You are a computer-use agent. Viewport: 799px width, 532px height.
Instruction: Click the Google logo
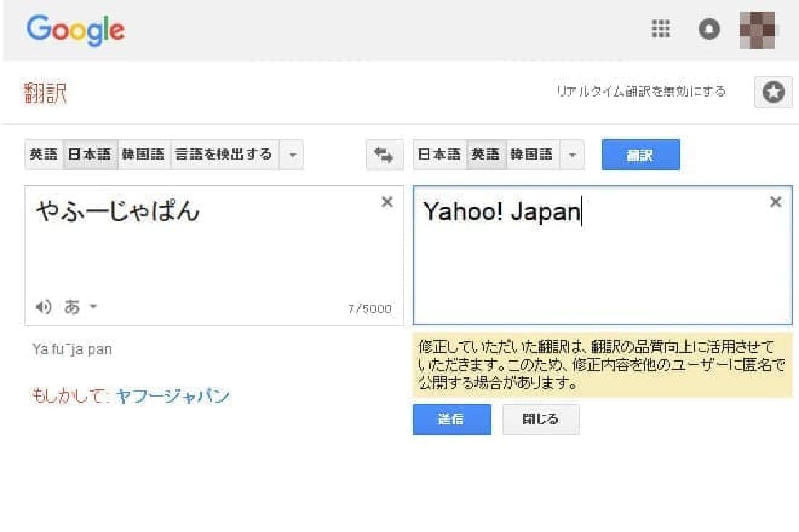(x=76, y=30)
